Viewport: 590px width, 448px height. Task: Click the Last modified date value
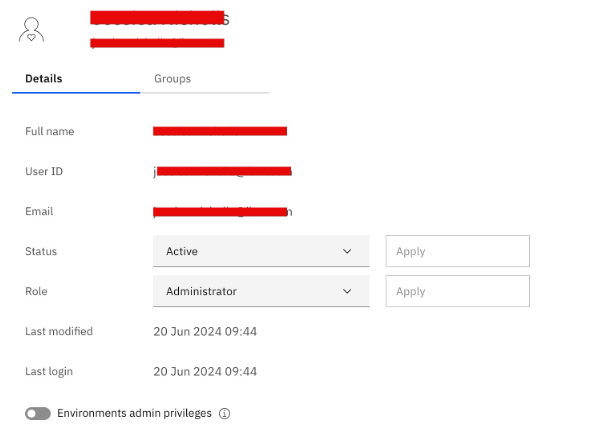(x=205, y=331)
